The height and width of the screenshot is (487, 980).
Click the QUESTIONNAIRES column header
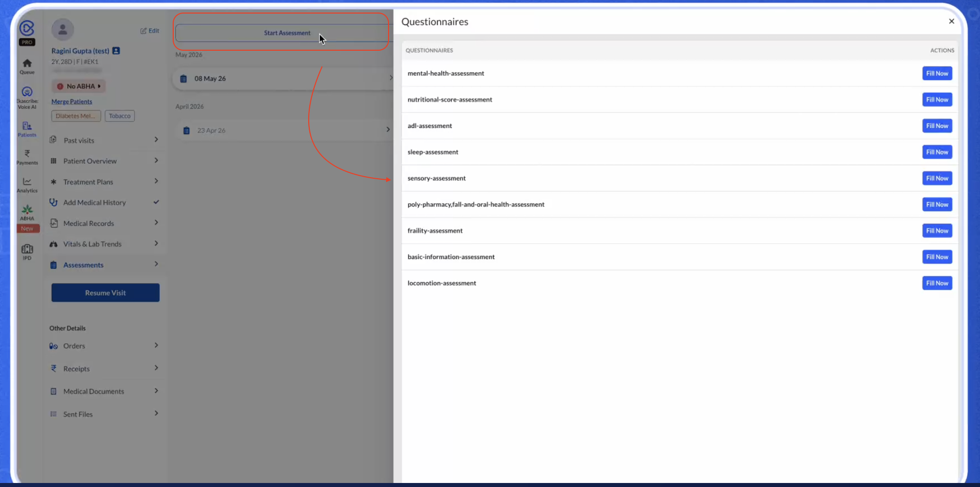tap(429, 50)
